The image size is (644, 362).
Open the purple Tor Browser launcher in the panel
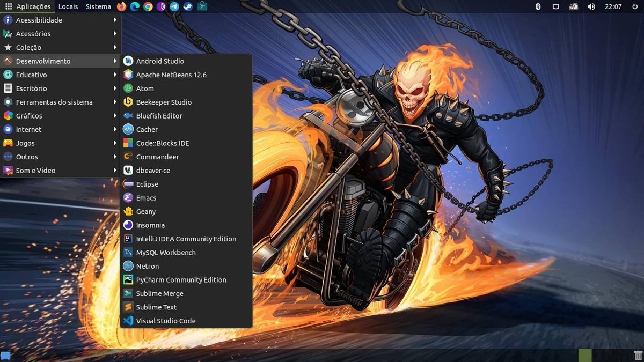tap(162, 6)
